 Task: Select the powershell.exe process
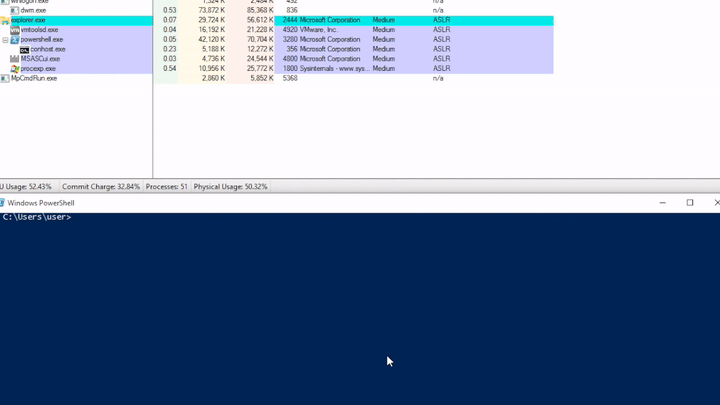(x=42, y=39)
